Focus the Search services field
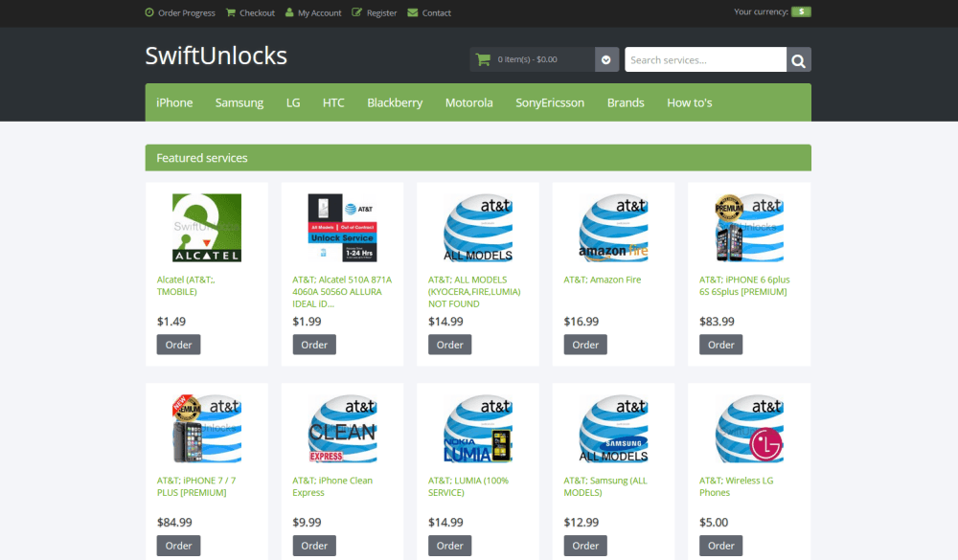The image size is (958, 560). (705, 60)
